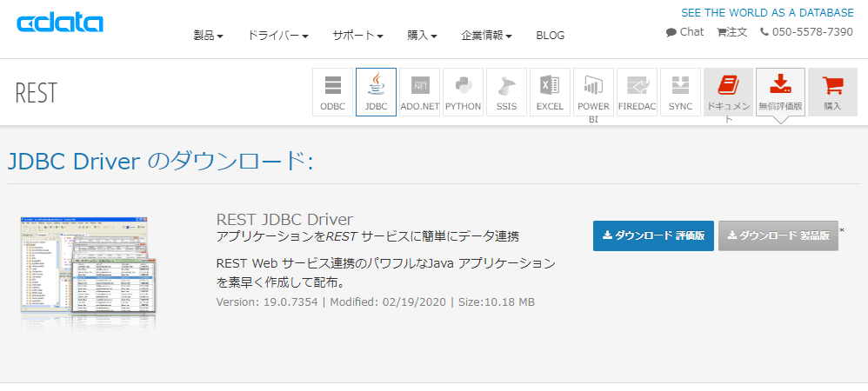Select the FireDAC component icon
This screenshot has height=391, width=868.
pyautogui.click(x=637, y=92)
